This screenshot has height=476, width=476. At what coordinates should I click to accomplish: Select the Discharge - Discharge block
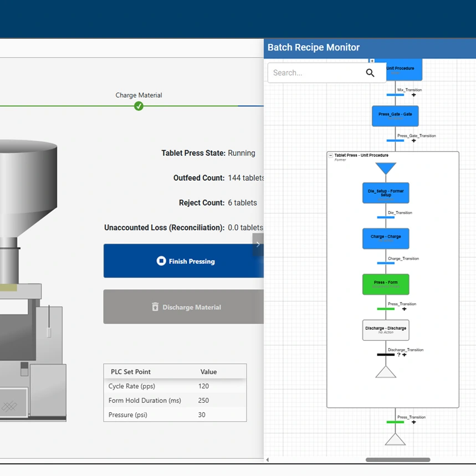[x=386, y=330]
